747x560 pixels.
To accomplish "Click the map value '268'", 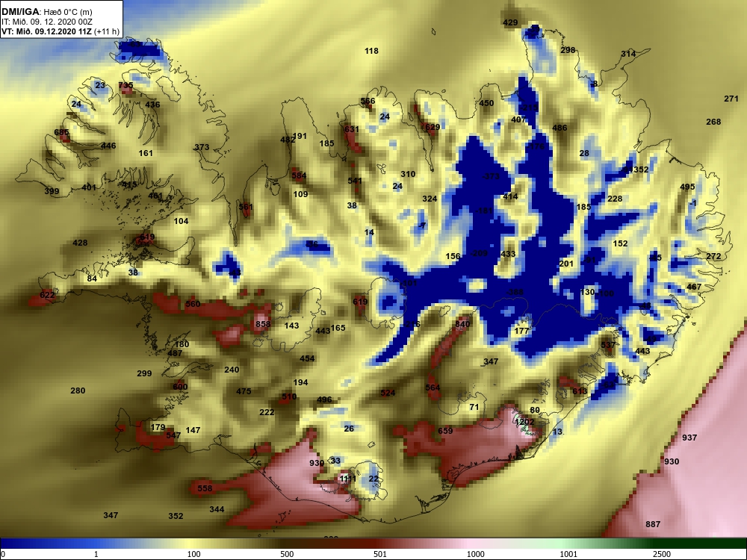I will coord(713,122).
